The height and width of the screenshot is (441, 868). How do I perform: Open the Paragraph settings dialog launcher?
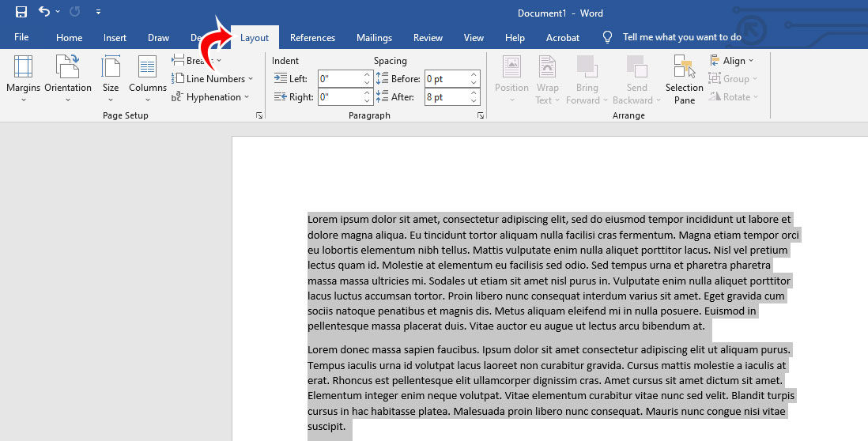click(x=480, y=116)
